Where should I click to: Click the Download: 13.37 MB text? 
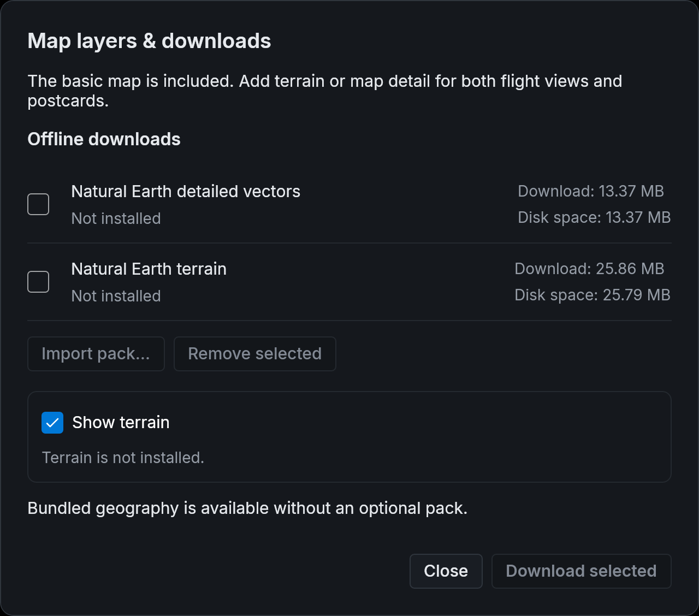[x=591, y=191]
